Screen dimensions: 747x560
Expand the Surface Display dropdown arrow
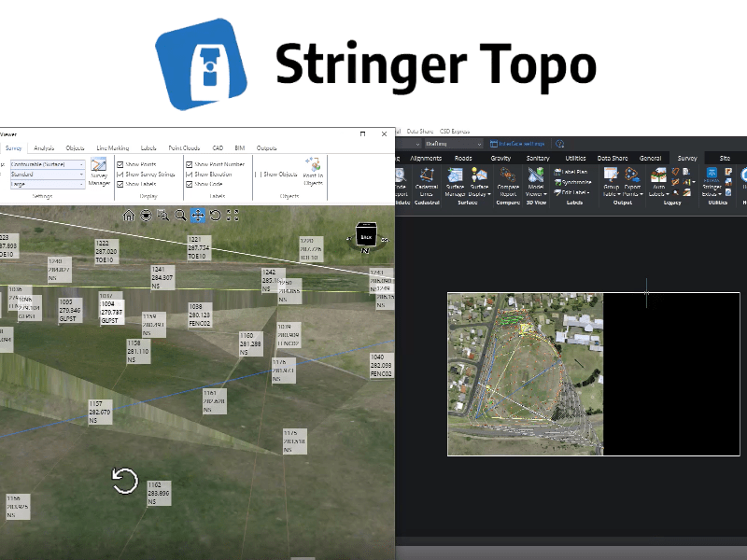click(489, 194)
